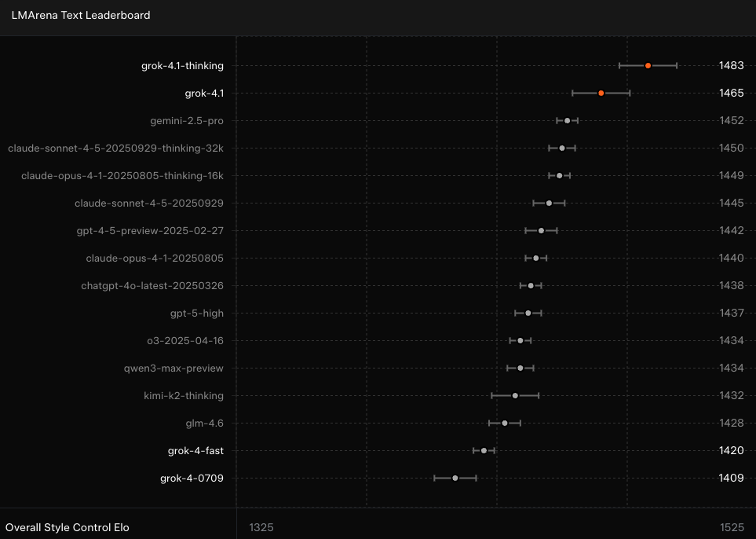The width and height of the screenshot is (756, 539).
Task: Click the Overall Style Control Elo axis label
Action: (68, 527)
